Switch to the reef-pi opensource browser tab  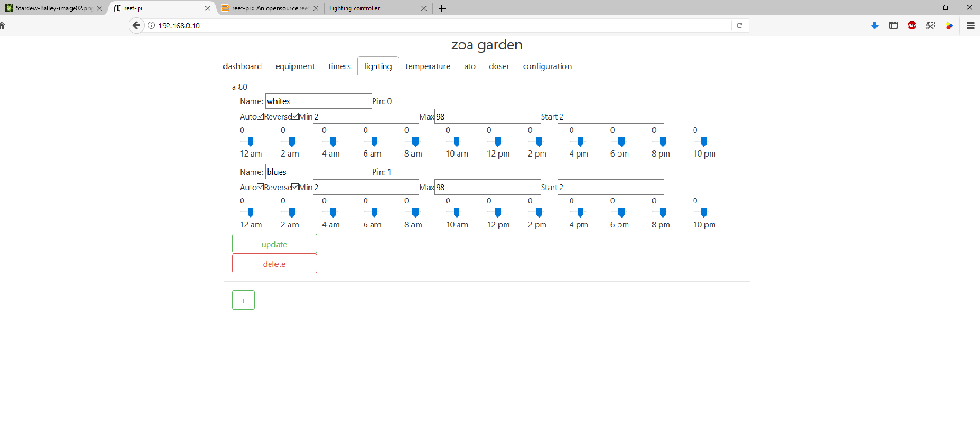click(270, 8)
